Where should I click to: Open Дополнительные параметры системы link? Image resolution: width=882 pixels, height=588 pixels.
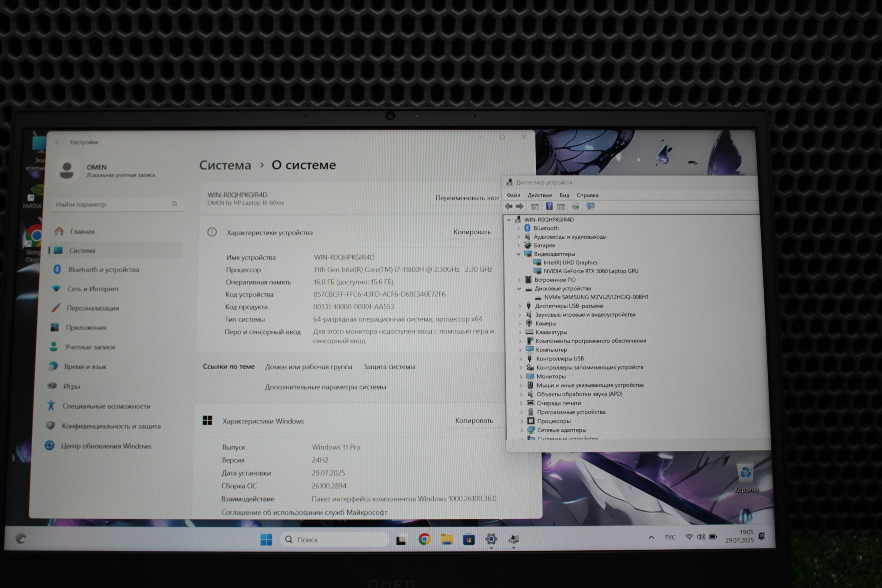325,387
